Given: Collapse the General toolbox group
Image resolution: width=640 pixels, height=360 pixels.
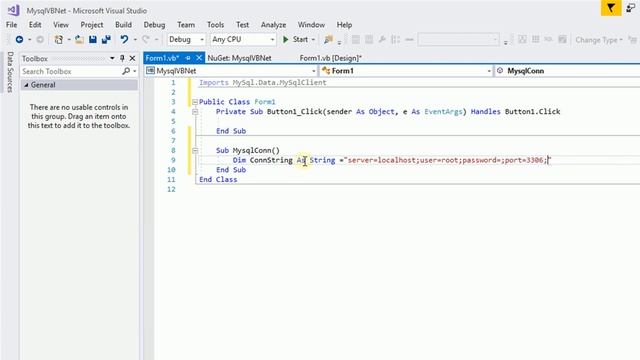Looking at the screenshot, I should click(27, 85).
